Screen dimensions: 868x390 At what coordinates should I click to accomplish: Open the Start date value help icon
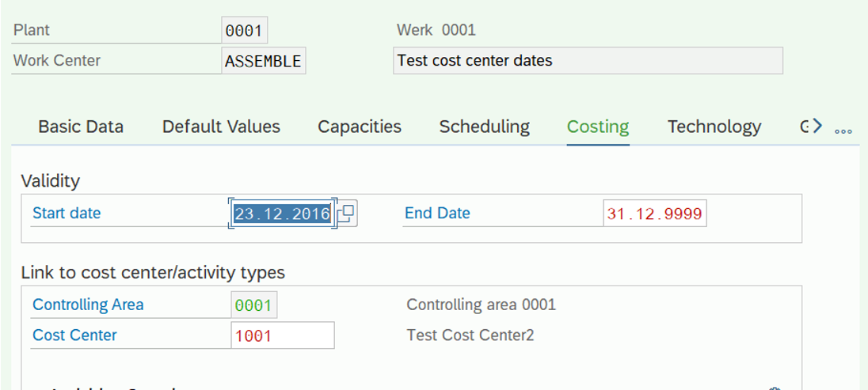(348, 214)
